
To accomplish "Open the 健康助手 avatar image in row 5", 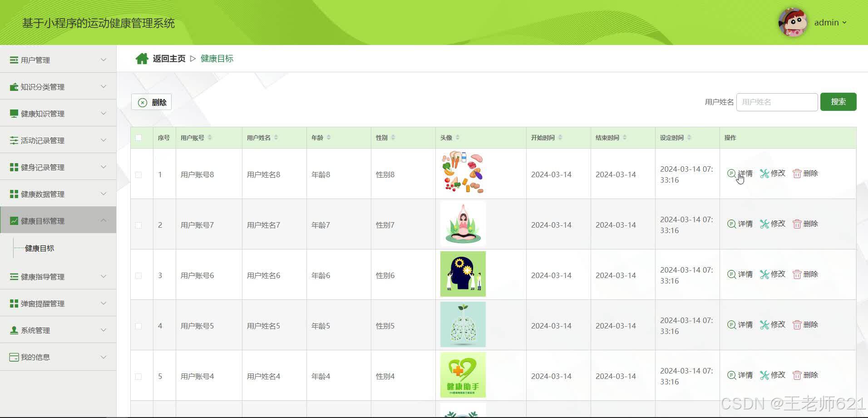I will (463, 375).
